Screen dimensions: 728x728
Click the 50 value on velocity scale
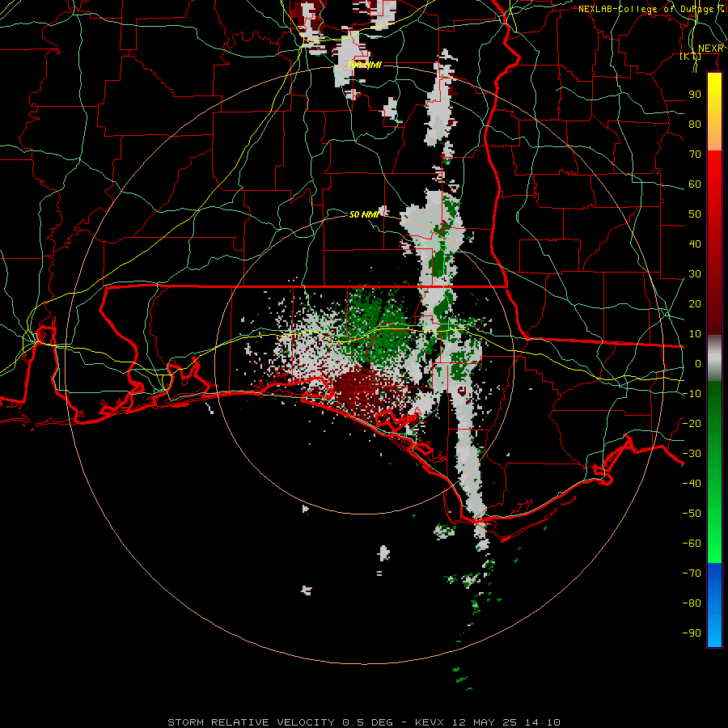pos(695,214)
